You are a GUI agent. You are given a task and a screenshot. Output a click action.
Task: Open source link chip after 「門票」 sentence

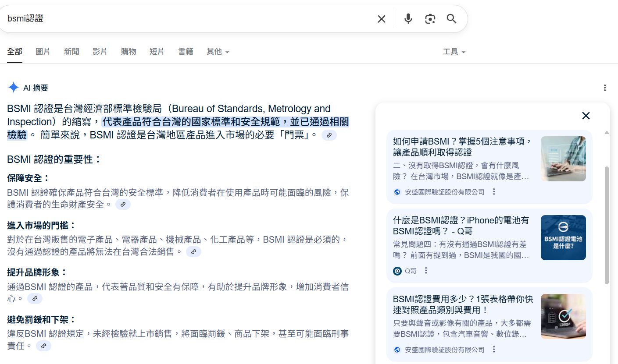pos(329,135)
